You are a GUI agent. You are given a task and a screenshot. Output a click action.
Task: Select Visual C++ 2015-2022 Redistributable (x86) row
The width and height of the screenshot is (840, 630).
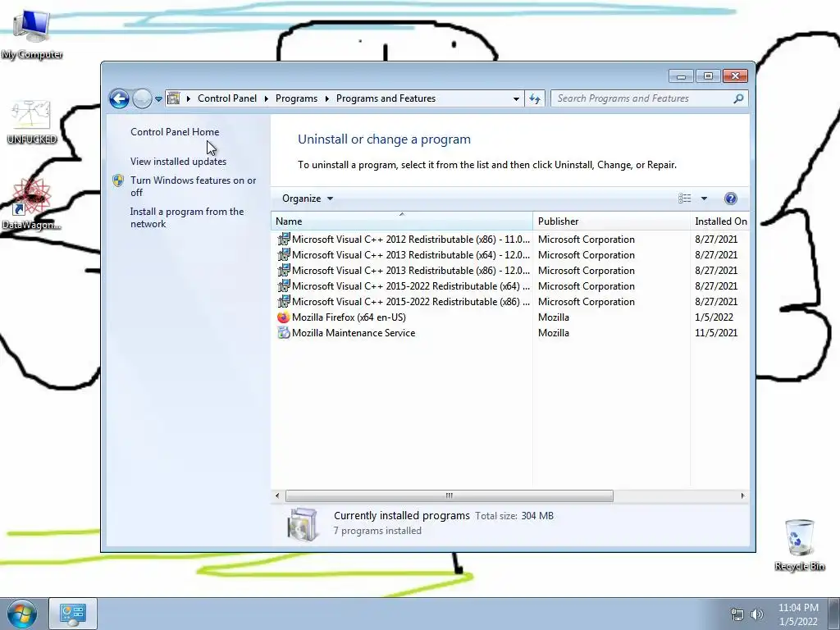click(510, 302)
